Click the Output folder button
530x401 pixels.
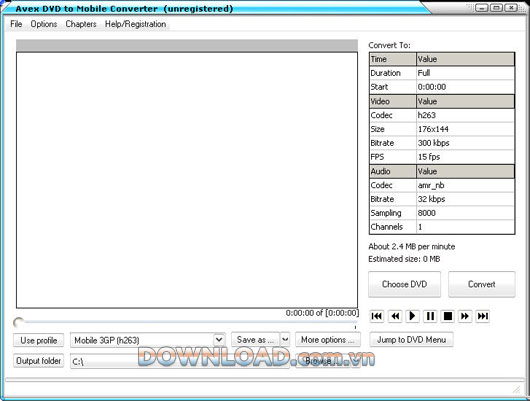click(39, 361)
